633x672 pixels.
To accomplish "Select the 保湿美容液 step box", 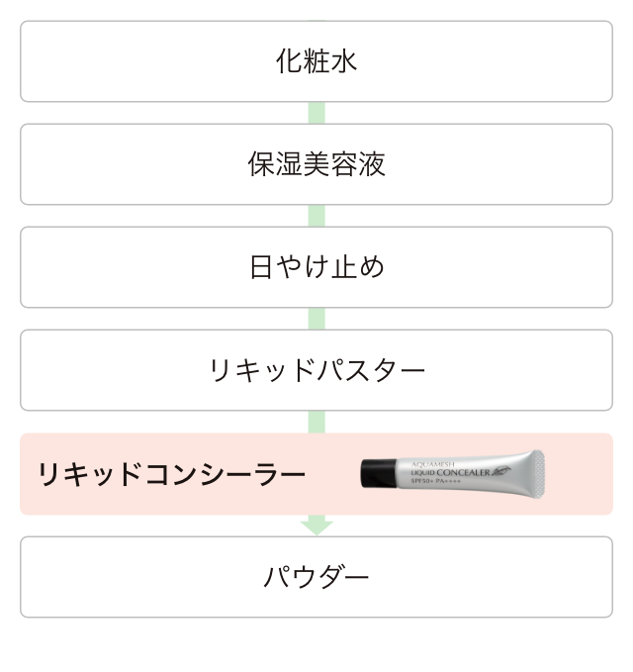I will click(x=316, y=164).
